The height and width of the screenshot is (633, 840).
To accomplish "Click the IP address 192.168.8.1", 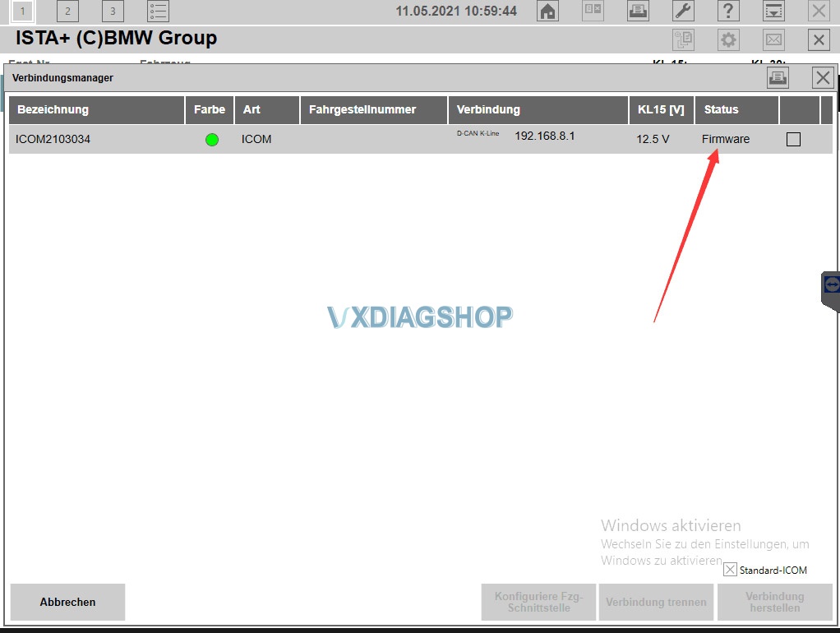I will point(545,136).
